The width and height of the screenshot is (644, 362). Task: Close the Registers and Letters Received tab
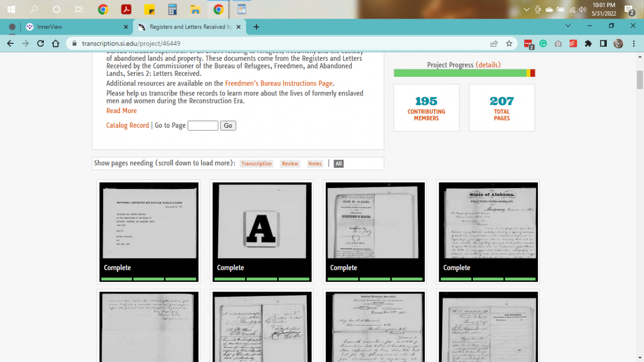pos(238,27)
